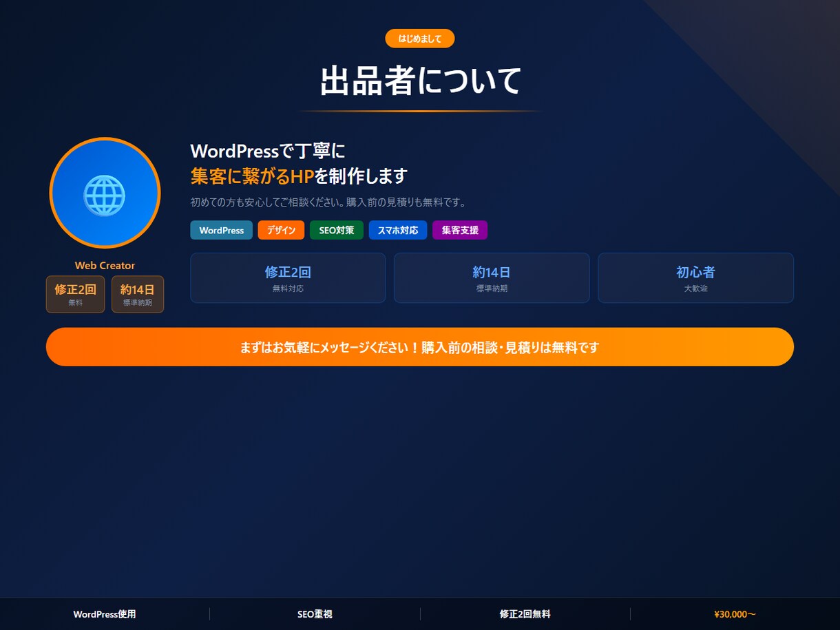Viewport: 840px width, 630px height.
Task: Click the WordPressで丁寧に headline text
Action: [x=268, y=151]
